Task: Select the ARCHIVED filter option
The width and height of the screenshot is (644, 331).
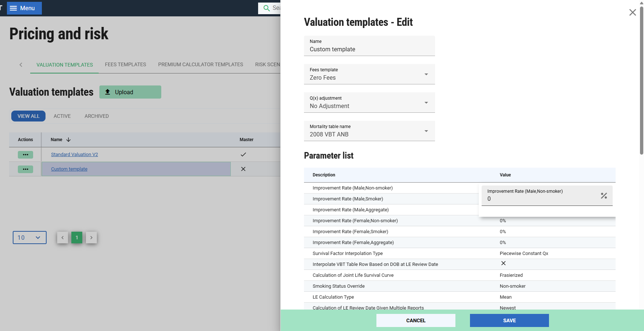Action: pos(96,116)
